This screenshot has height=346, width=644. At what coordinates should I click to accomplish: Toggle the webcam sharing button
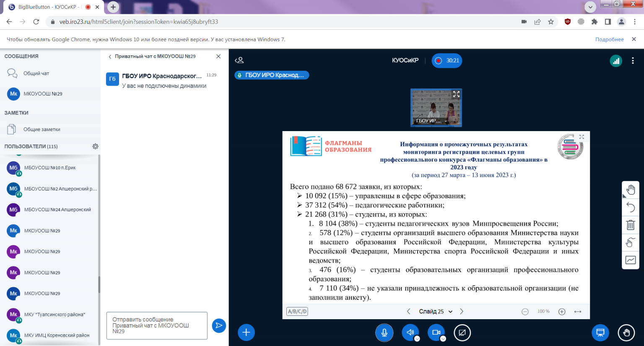(x=436, y=333)
